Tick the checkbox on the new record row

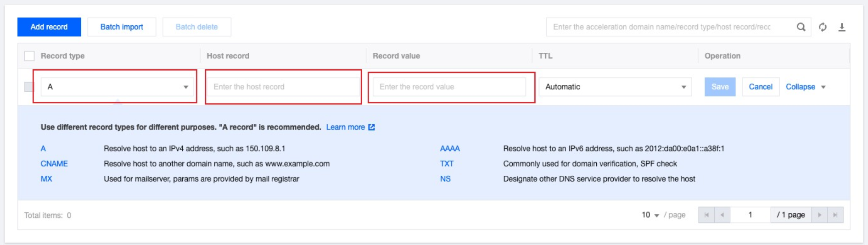point(28,87)
